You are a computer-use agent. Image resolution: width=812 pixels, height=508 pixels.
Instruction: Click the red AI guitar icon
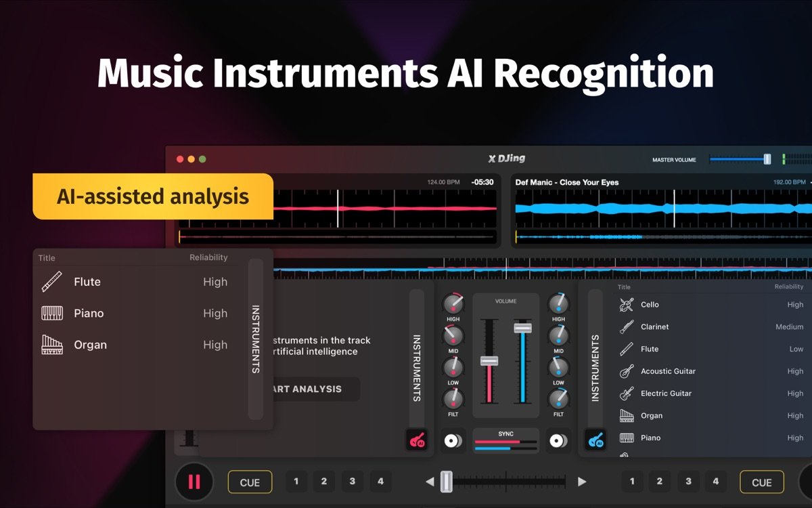point(417,440)
